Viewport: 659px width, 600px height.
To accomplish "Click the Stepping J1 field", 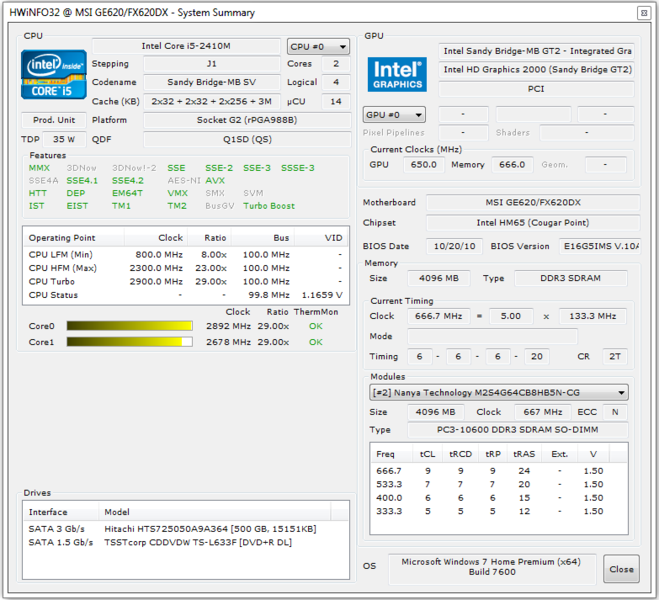I will [212, 64].
